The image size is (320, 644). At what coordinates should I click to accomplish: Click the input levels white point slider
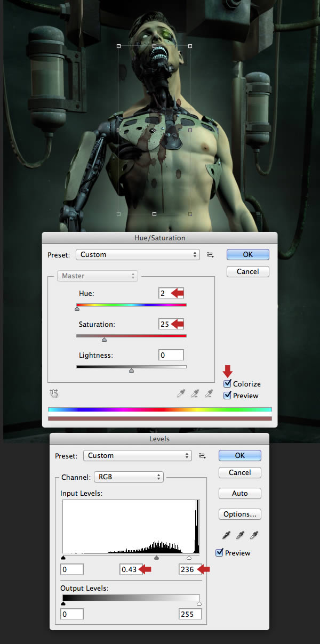(x=189, y=558)
